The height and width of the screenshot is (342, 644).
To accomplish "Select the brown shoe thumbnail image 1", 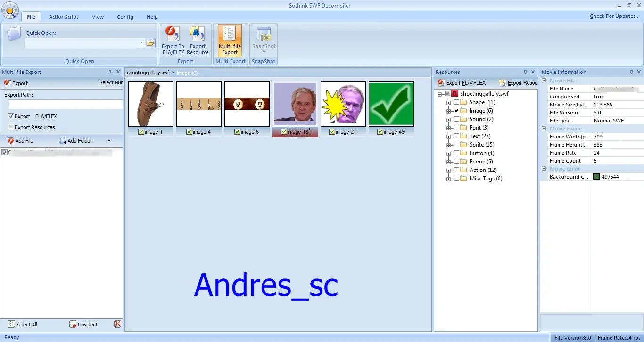I will [151, 104].
